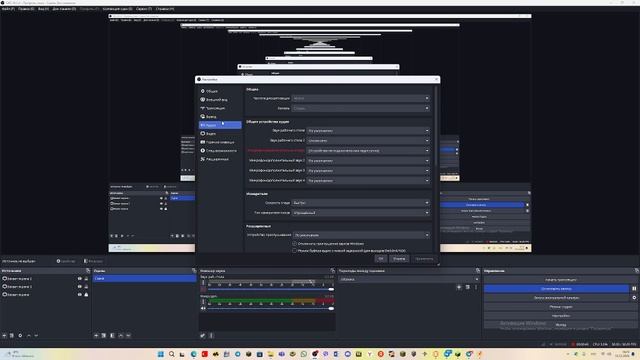Select the first screen capture source row
Image resolution: width=640 pixels, height=360 pixels.
(45, 278)
